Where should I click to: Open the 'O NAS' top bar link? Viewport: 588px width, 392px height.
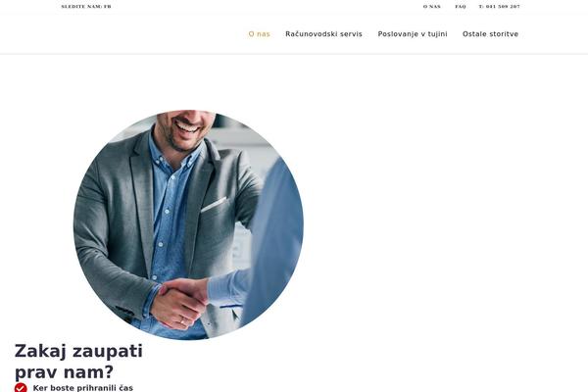coord(431,7)
